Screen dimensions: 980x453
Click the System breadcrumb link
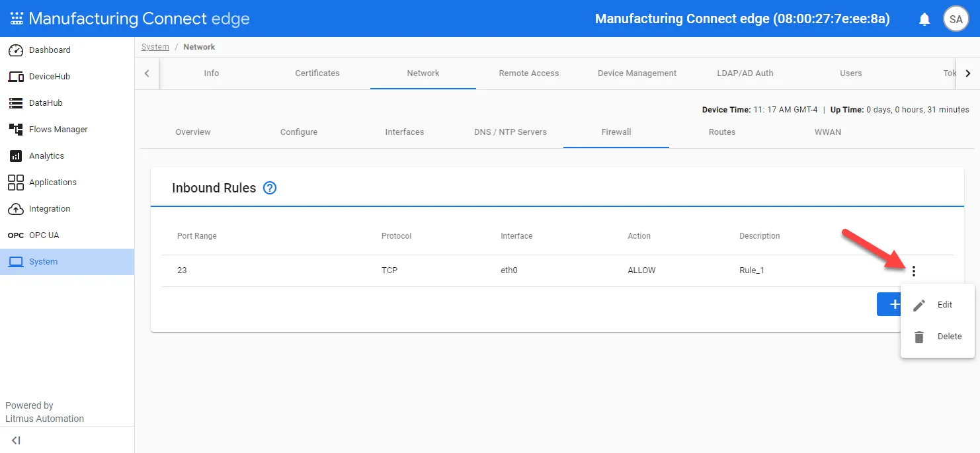tap(155, 47)
